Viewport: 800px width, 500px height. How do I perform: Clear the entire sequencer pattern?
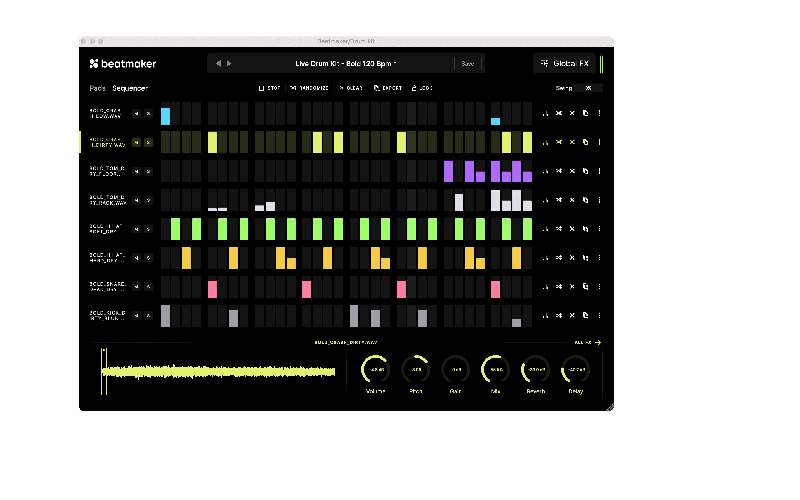tap(349, 88)
